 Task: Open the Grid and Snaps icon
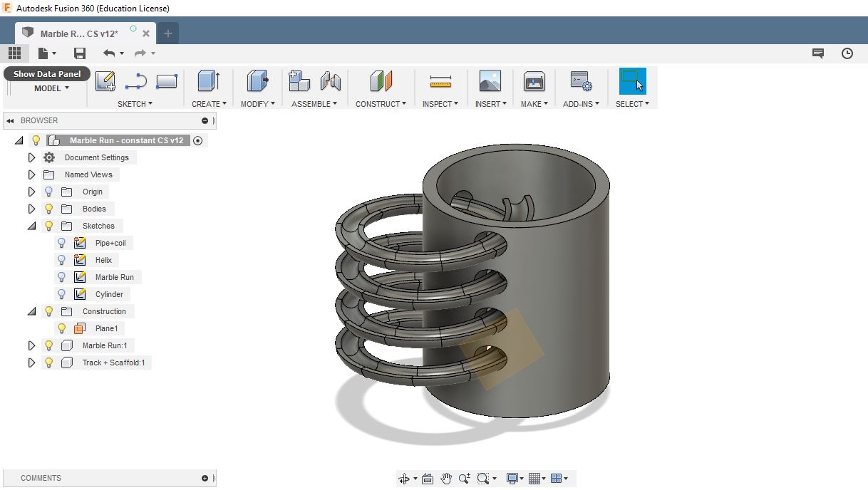534,479
